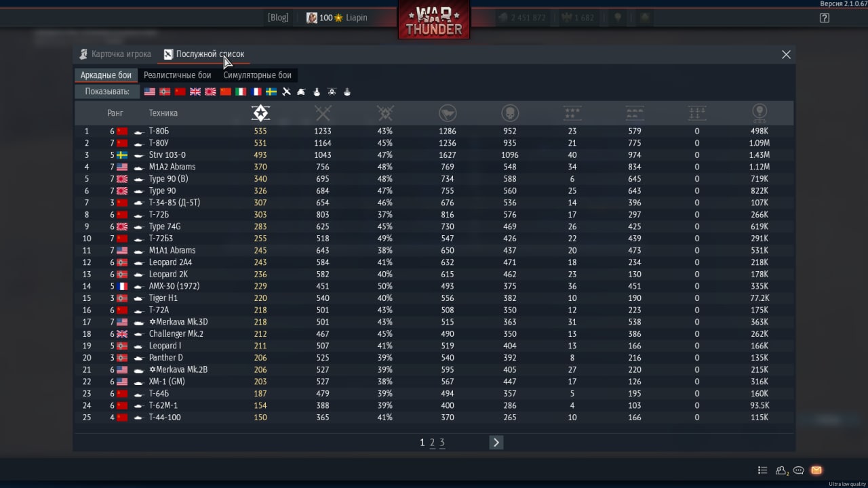Select Type 90 (B) row

434,179
